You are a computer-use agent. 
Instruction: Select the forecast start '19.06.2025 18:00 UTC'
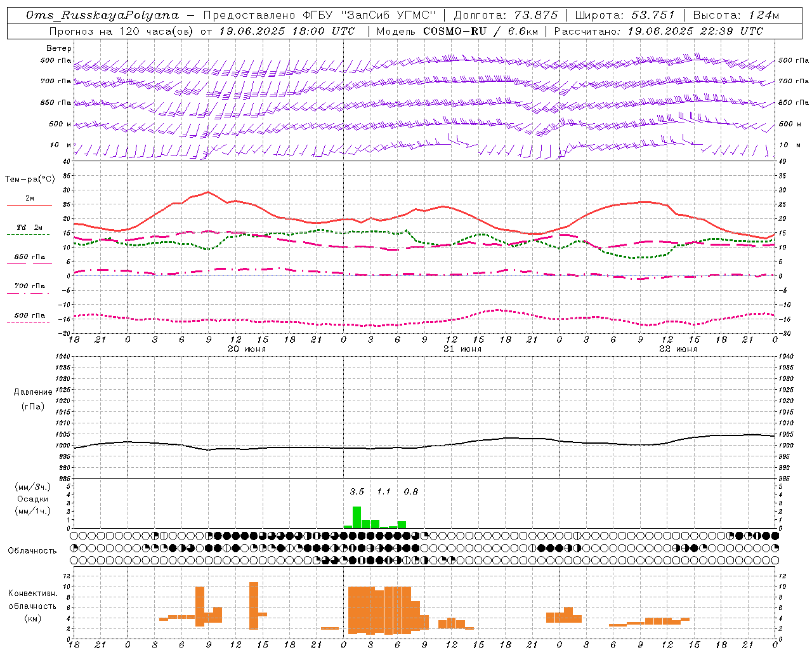(x=287, y=31)
